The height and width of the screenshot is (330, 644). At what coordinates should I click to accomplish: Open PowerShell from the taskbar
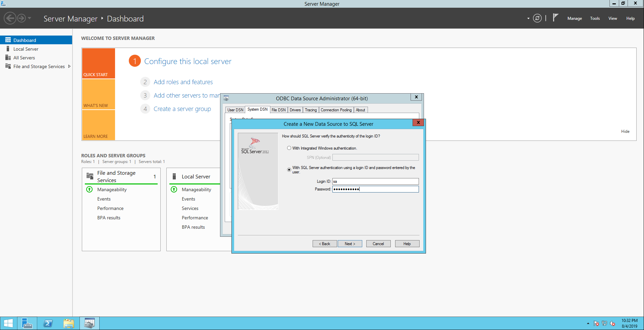48,323
